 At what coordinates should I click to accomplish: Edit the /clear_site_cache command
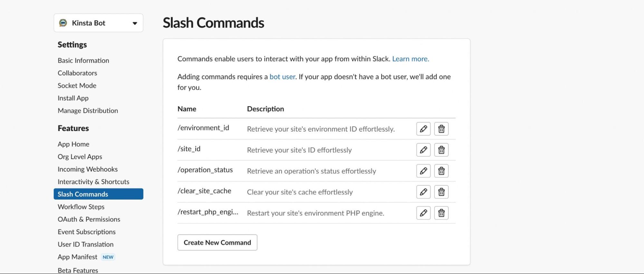pos(423,192)
